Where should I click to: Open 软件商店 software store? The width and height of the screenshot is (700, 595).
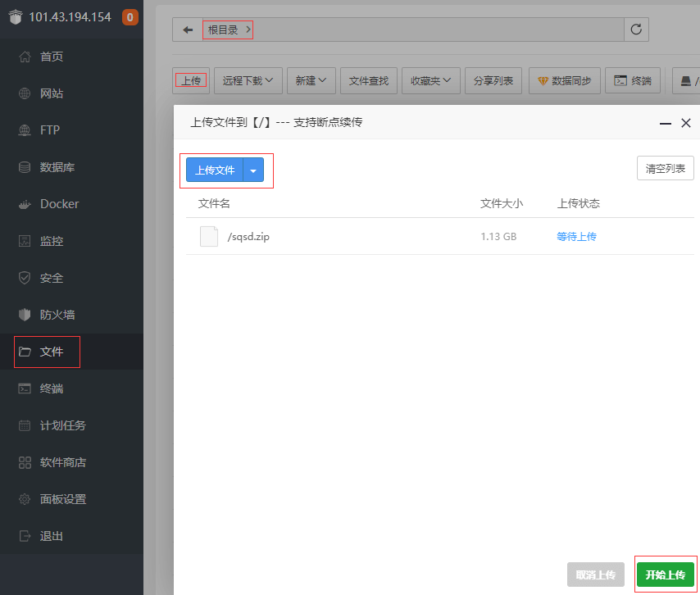tap(63, 462)
